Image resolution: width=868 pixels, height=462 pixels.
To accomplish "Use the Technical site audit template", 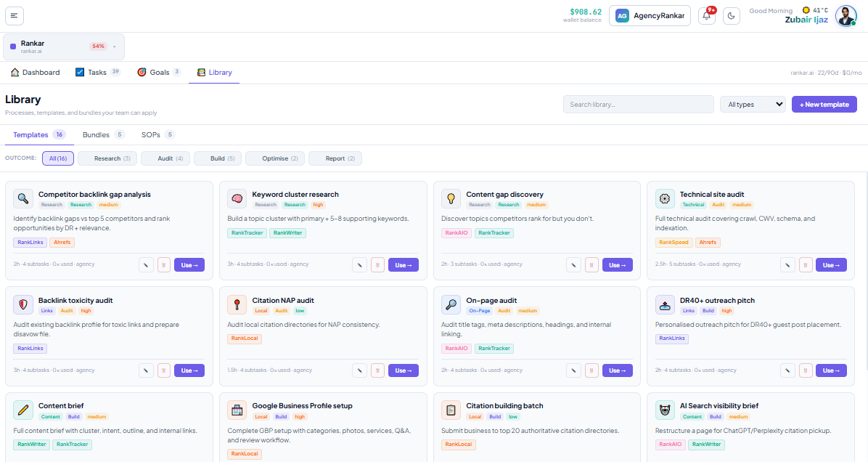I will (831, 265).
